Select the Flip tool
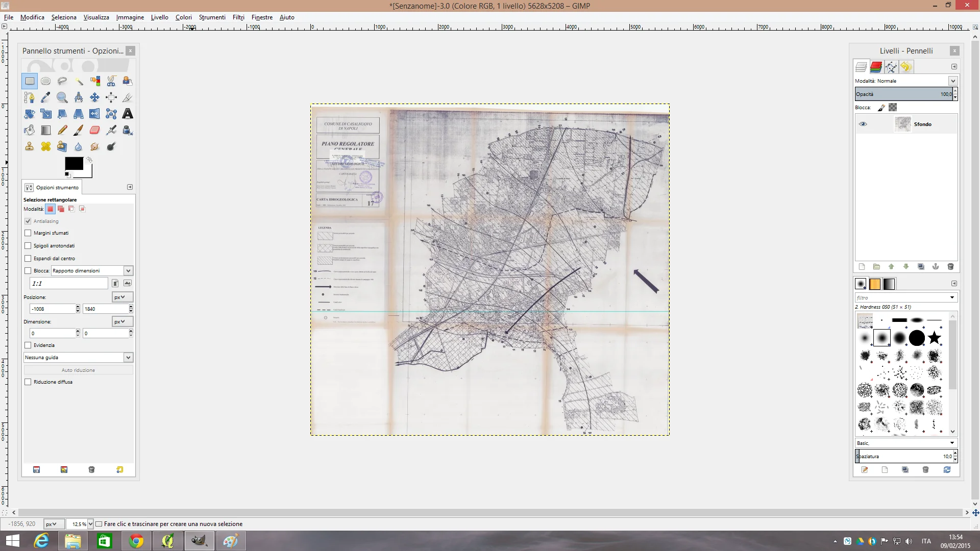 coord(95,114)
